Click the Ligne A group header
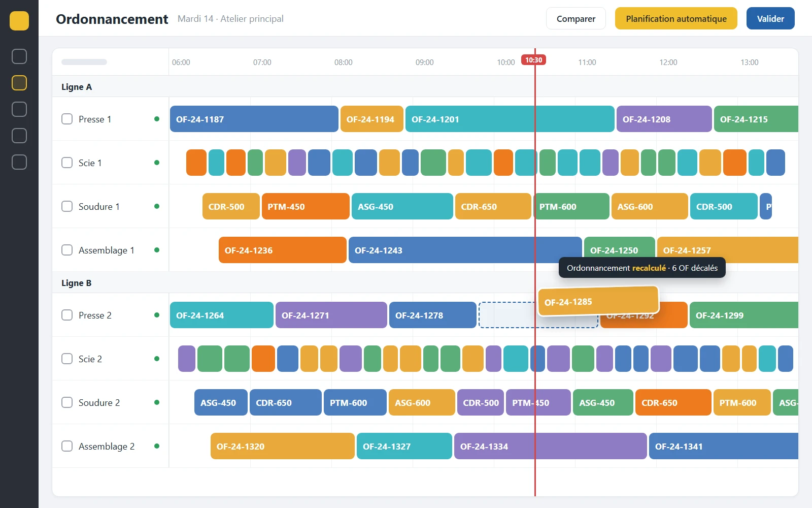 pos(425,86)
